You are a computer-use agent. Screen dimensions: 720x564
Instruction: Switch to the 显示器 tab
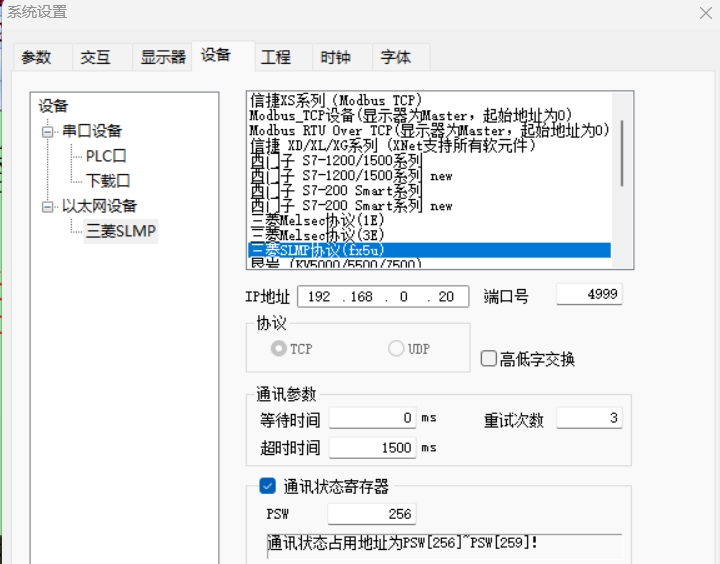point(162,58)
